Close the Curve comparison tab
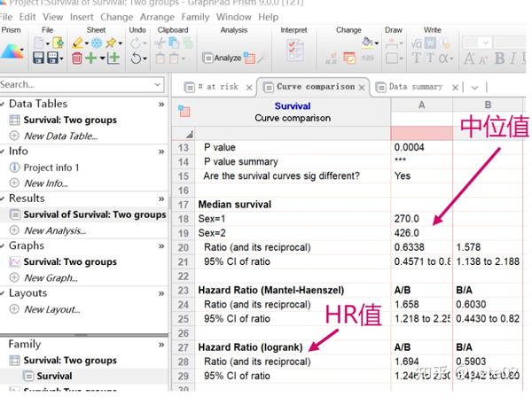The image size is (532, 397). click(362, 88)
